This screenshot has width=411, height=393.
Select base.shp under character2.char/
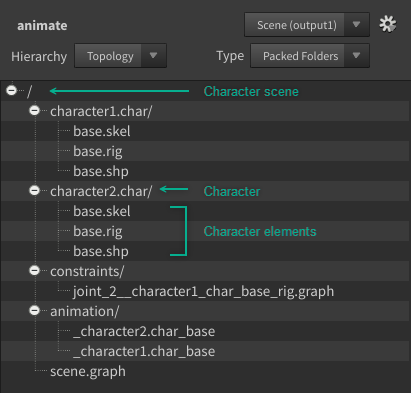[205, 251]
